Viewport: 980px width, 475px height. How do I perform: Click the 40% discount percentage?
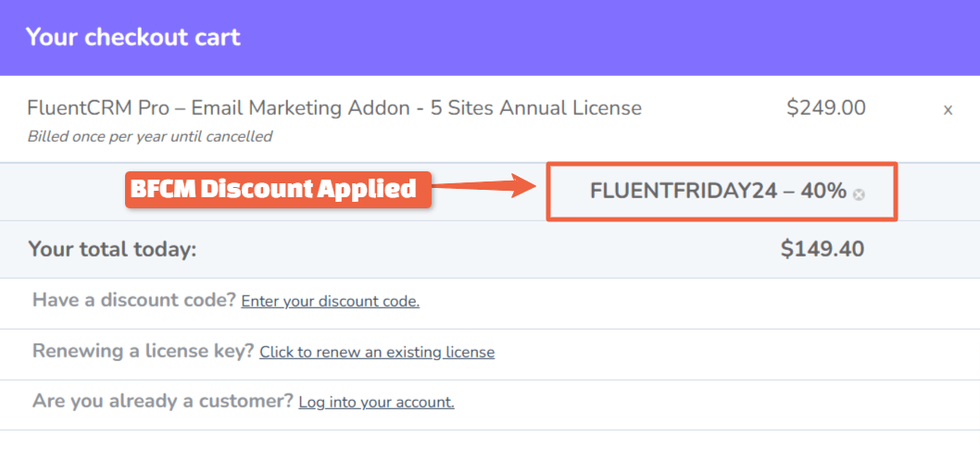[823, 192]
